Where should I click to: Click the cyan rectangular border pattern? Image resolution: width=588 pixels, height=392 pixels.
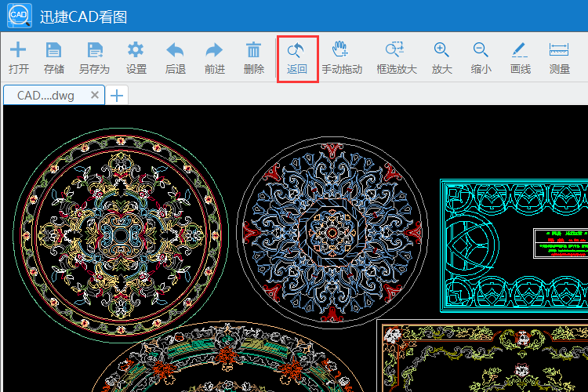(514, 245)
